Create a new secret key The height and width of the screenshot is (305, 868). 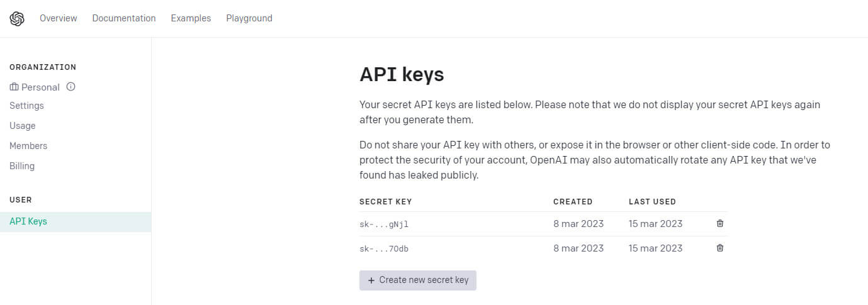418,280
